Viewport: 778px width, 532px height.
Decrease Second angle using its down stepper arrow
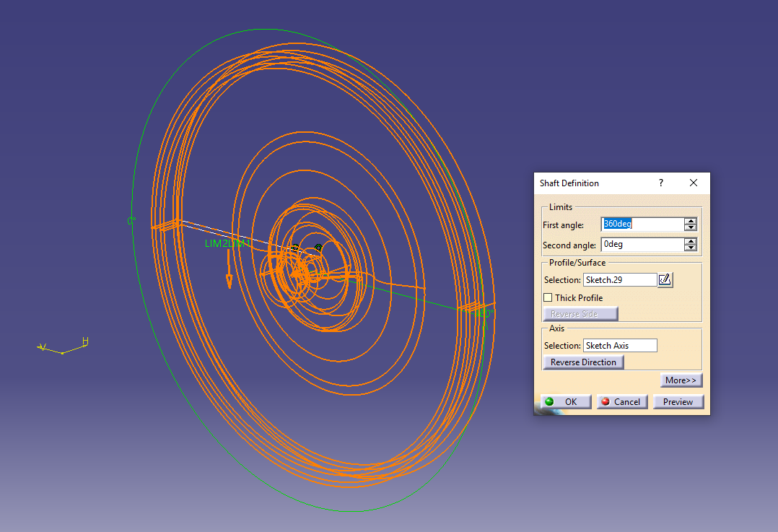click(690, 248)
